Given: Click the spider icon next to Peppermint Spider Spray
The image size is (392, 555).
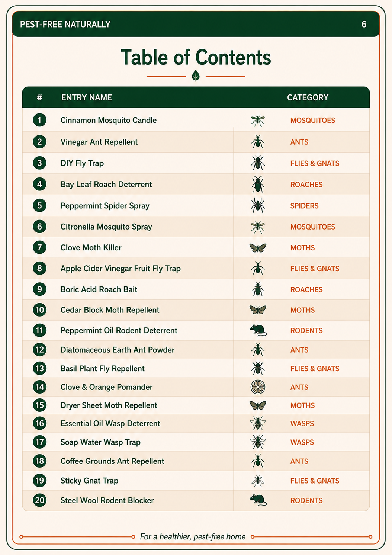Looking at the screenshot, I should (x=258, y=206).
